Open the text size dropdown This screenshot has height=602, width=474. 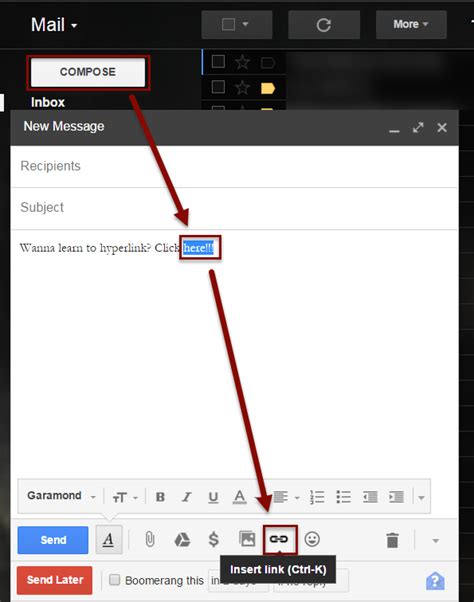click(125, 498)
